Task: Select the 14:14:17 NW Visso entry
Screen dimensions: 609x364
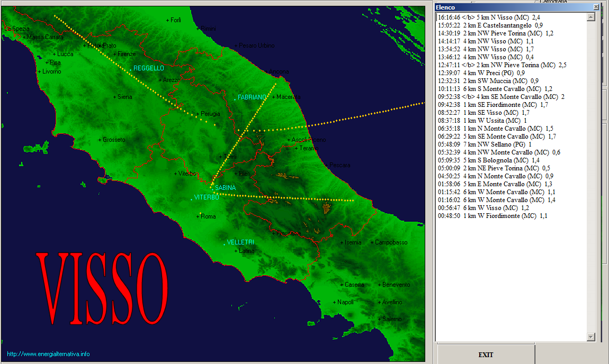Action: point(486,41)
